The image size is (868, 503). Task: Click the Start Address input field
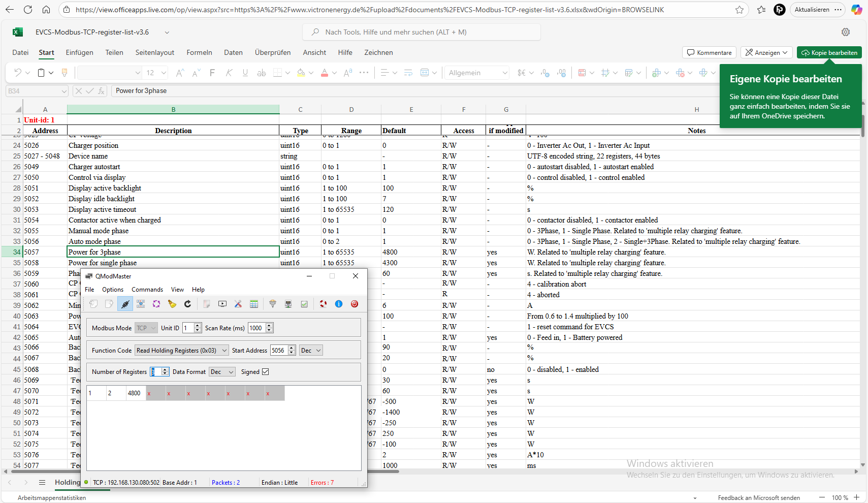click(279, 350)
